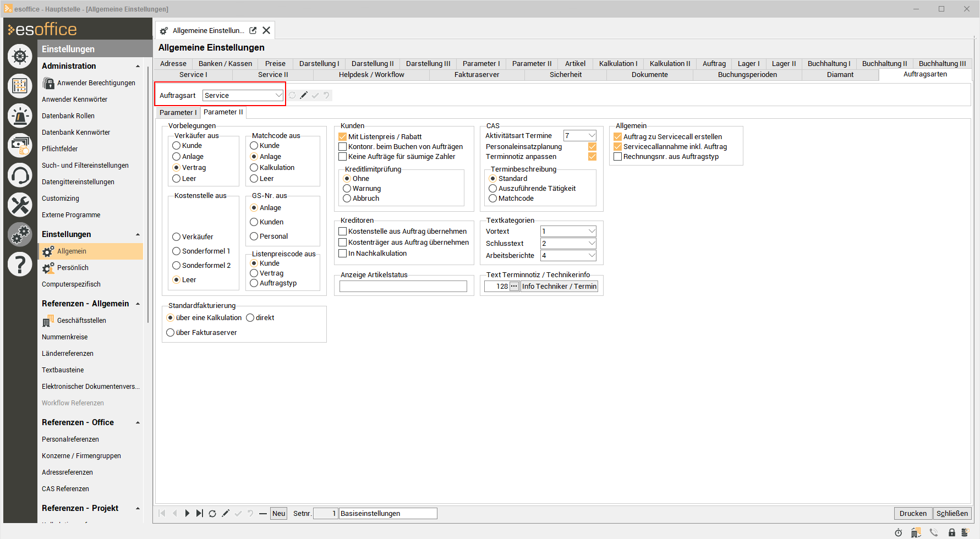Click the Anzeige Artikelstatus input field

[x=403, y=287]
